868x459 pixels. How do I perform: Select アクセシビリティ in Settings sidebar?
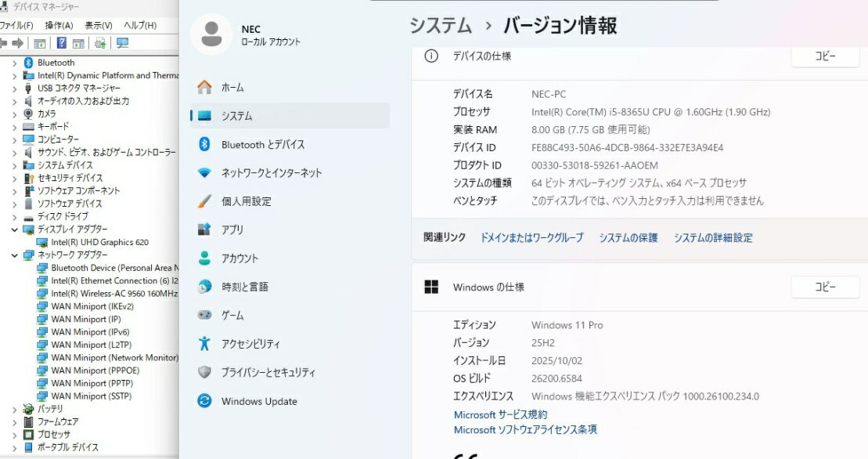pos(250,344)
